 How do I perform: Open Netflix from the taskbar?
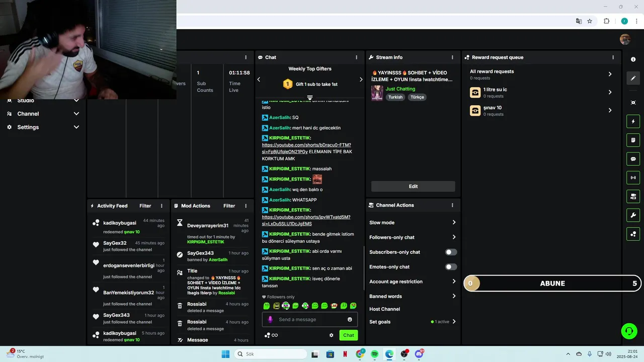(345, 354)
